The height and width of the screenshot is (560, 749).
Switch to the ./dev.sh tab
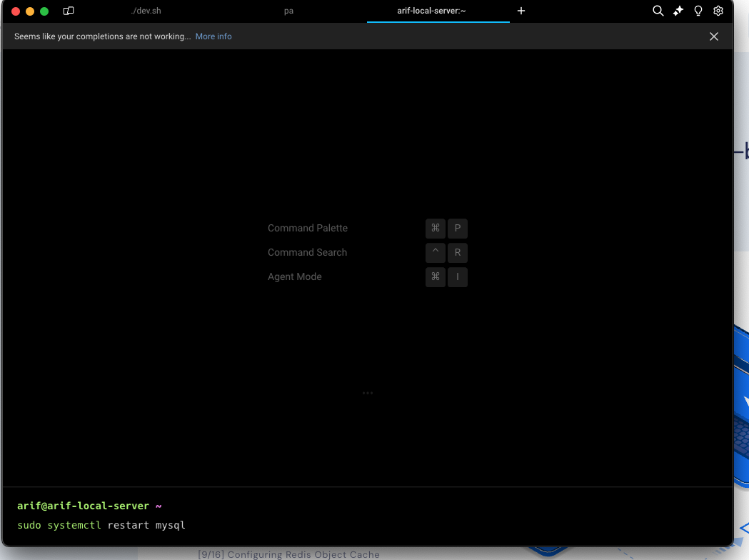click(146, 11)
